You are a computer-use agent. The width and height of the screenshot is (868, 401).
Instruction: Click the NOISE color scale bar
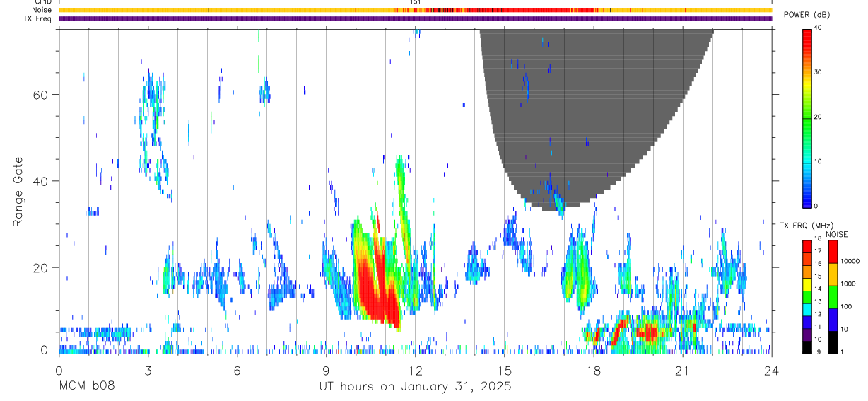[833, 296]
